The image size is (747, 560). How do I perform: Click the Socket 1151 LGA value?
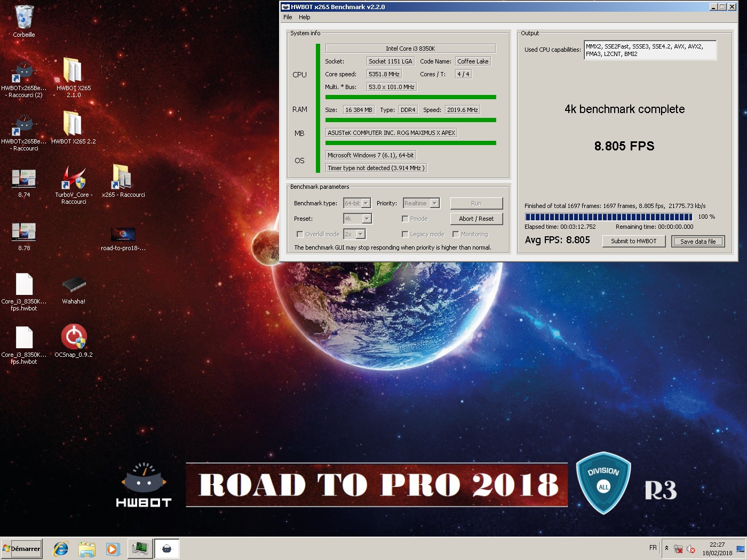390,61
